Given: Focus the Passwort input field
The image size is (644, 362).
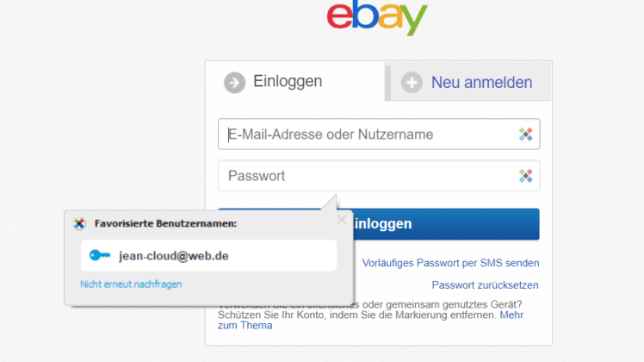Looking at the screenshot, I should (370, 176).
